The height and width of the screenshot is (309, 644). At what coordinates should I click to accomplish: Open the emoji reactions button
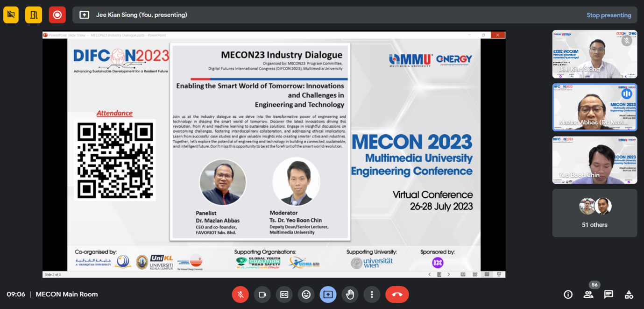pyautogui.click(x=306, y=295)
